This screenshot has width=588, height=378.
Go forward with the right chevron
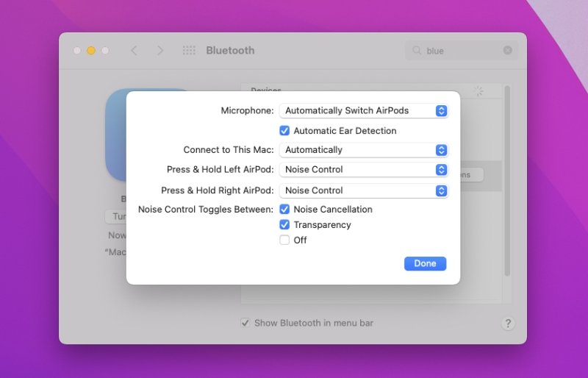pyautogui.click(x=160, y=50)
